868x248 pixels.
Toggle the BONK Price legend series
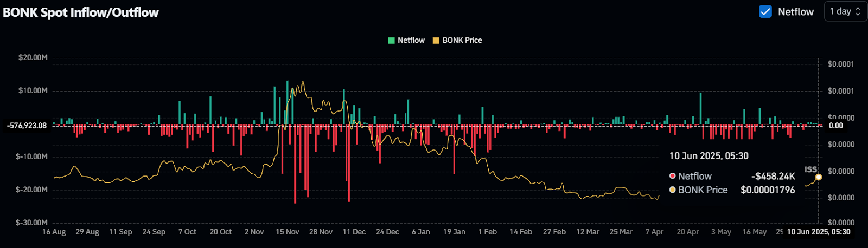(457, 40)
